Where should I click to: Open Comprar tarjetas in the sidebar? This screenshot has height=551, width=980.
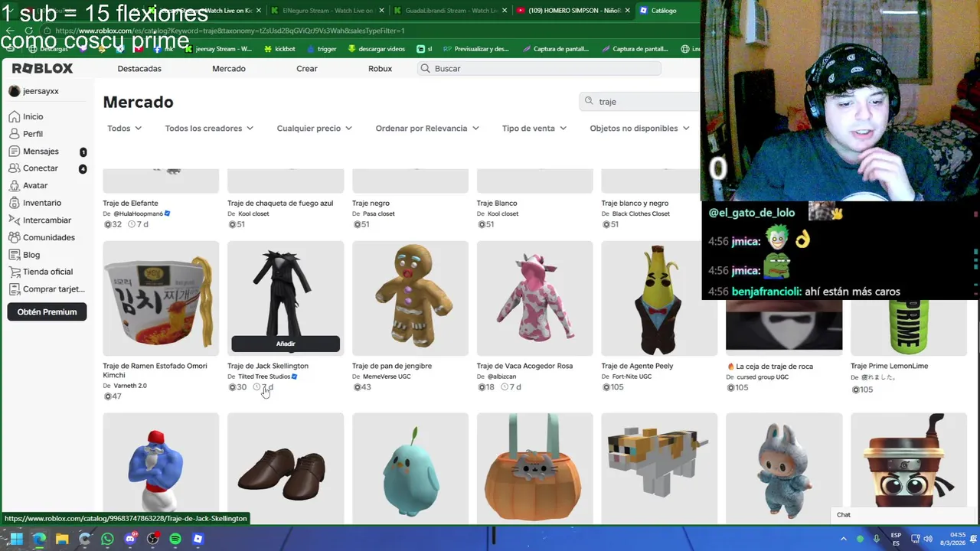(x=54, y=289)
